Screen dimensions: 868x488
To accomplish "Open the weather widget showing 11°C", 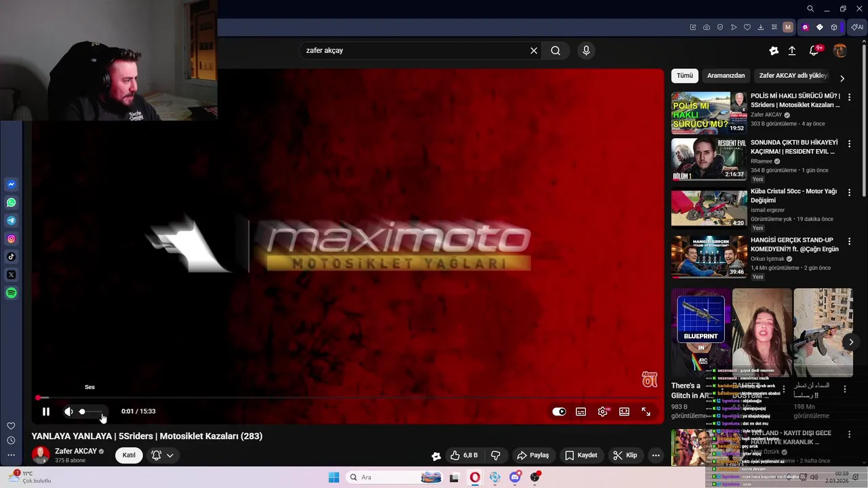I will coord(30,477).
